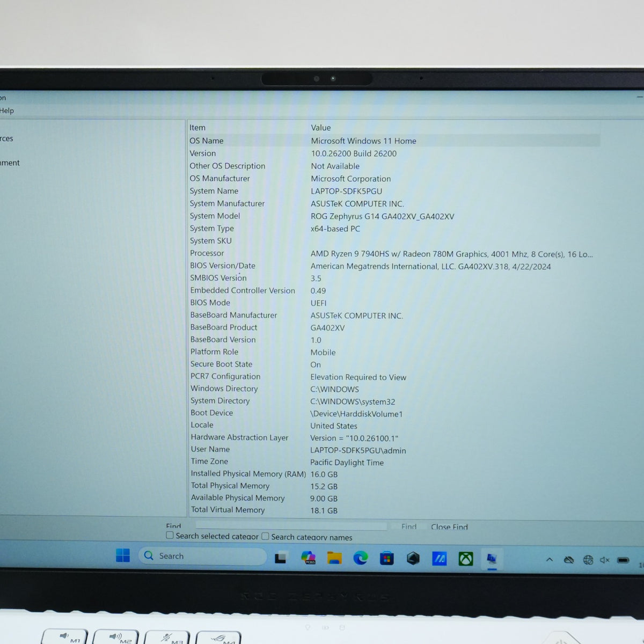
Task: Select the 'Secure Boot State' row label
Action: 221,364
